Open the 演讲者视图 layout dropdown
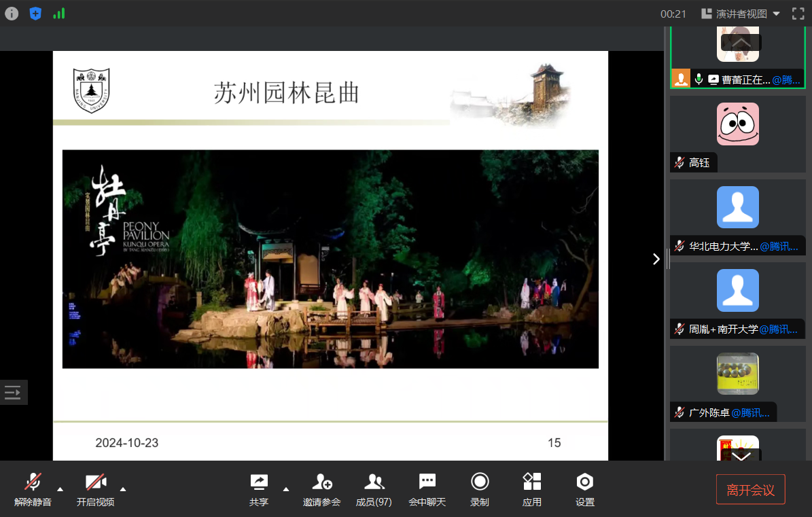This screenshot has width=812, height=517. point(741,14)
